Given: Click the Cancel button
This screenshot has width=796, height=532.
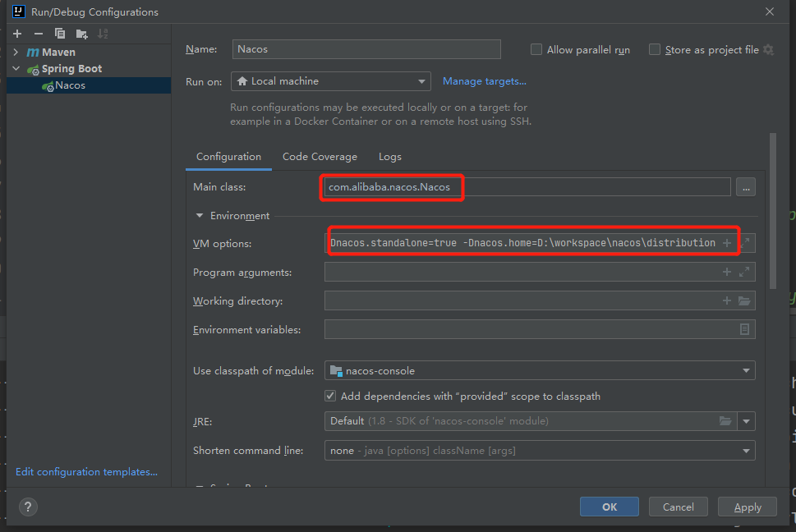Looking at the screenshot, I should click(x=679, y=507).
